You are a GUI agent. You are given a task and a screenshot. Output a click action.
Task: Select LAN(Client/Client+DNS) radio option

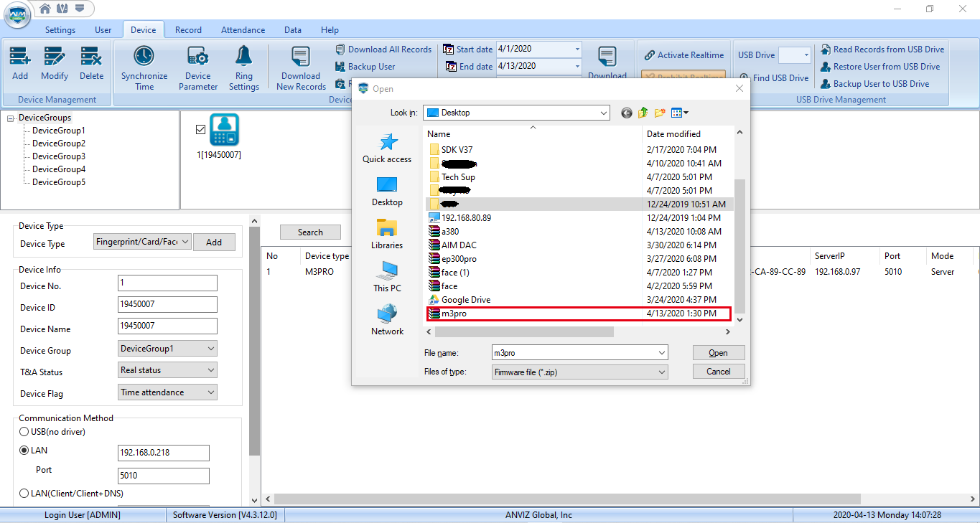click(24, 494)
